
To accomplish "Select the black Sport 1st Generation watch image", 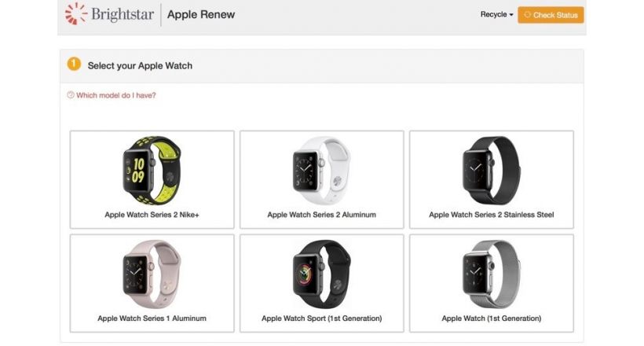I will tap(321, 274).
